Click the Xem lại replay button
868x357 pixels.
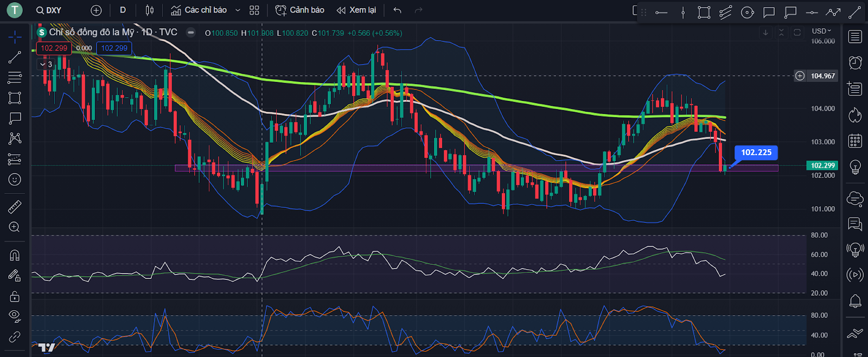[356, 10]
